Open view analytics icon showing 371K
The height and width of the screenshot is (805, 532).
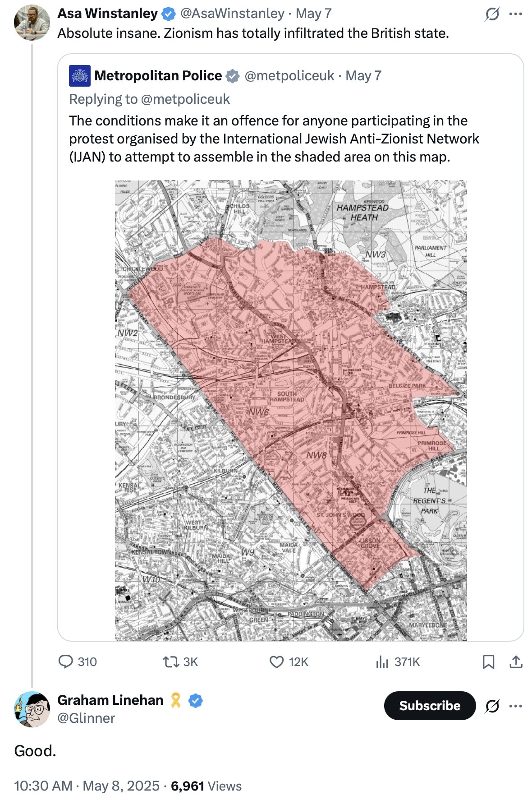[x=381, y=662]
